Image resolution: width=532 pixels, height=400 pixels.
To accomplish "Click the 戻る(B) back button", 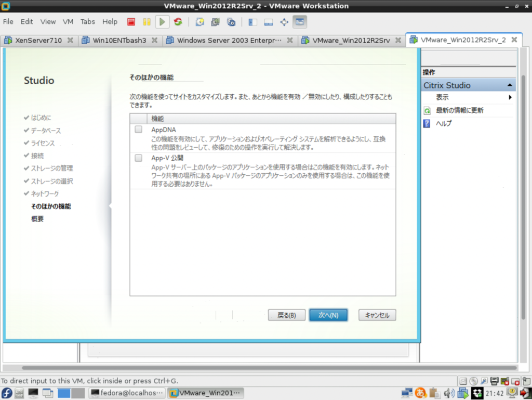I will (287, 315).
